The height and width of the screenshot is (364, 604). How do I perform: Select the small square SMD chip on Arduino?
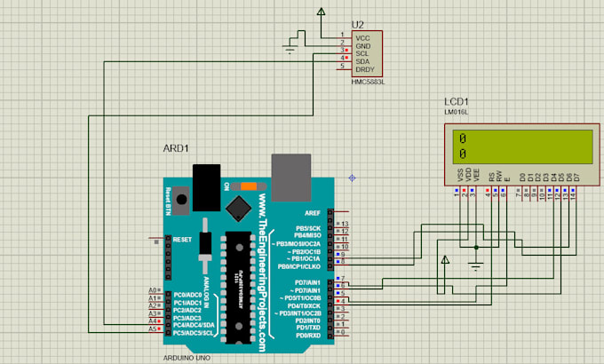[x=238, y=209]
